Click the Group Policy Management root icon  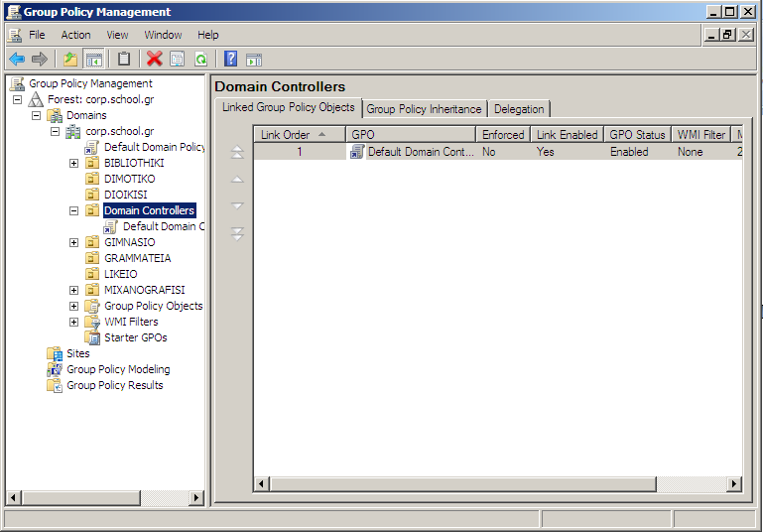[18, 83]
